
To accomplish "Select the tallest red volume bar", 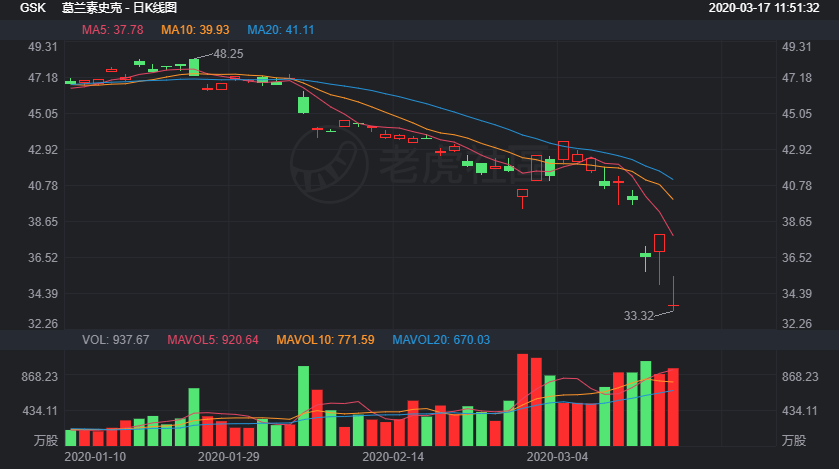I will coord(522,400).
